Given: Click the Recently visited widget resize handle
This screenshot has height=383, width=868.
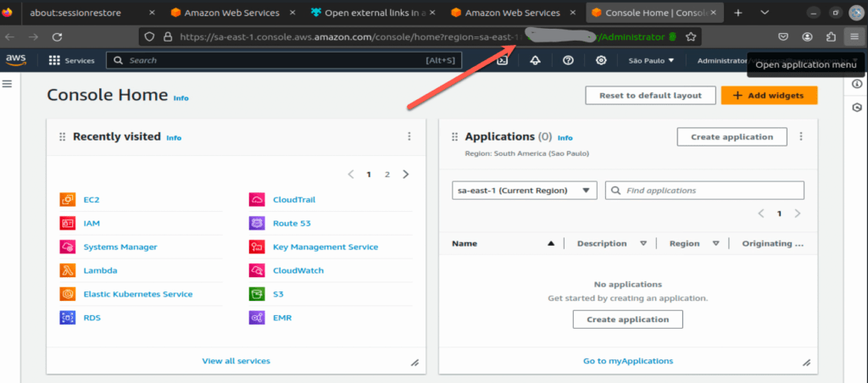Looking at the screenshot, I should click(414, 363).
